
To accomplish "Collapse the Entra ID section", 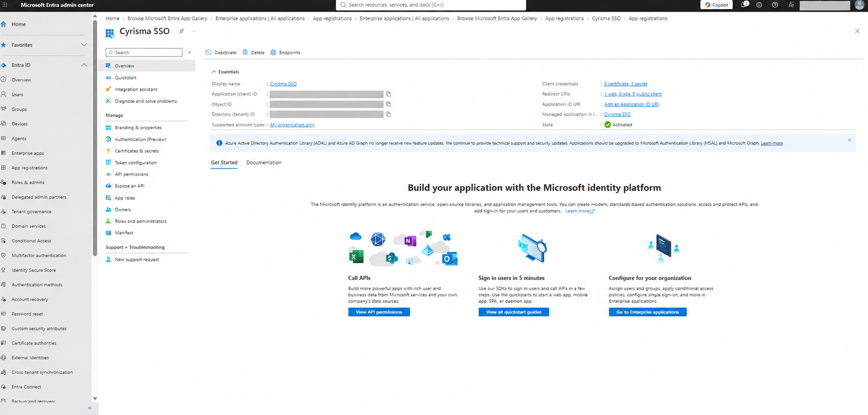I will click(84, 65).
